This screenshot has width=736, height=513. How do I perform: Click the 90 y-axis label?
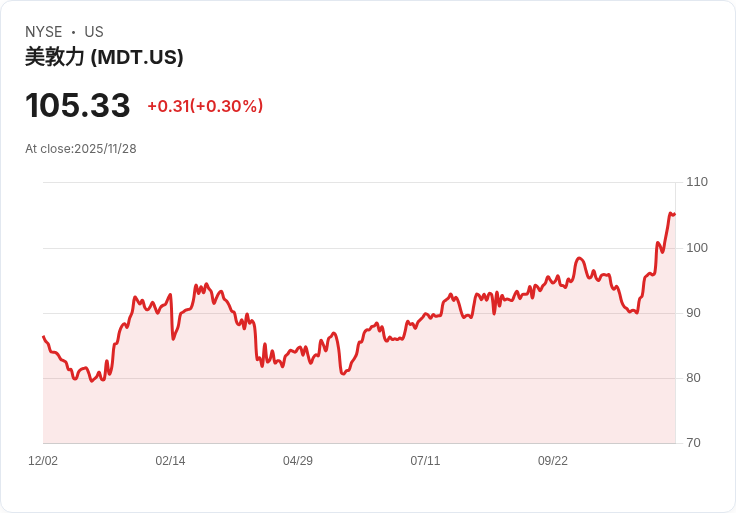coord(694,313)
